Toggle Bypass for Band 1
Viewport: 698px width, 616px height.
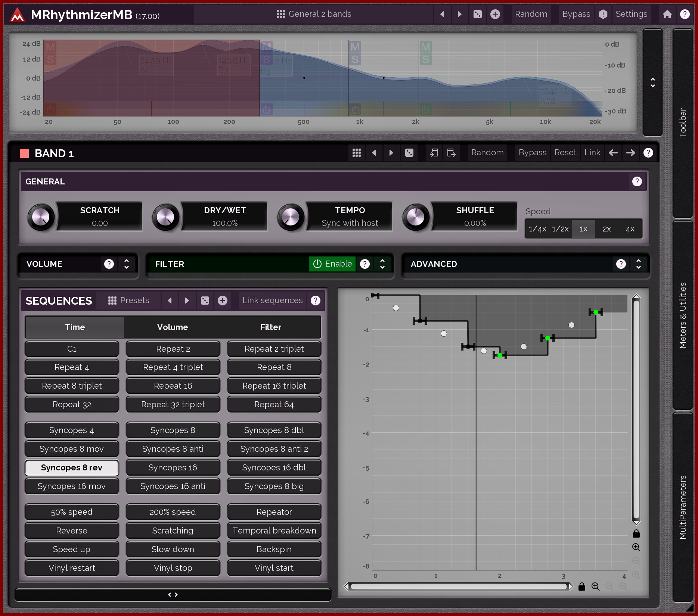click(x=532, y=153)
